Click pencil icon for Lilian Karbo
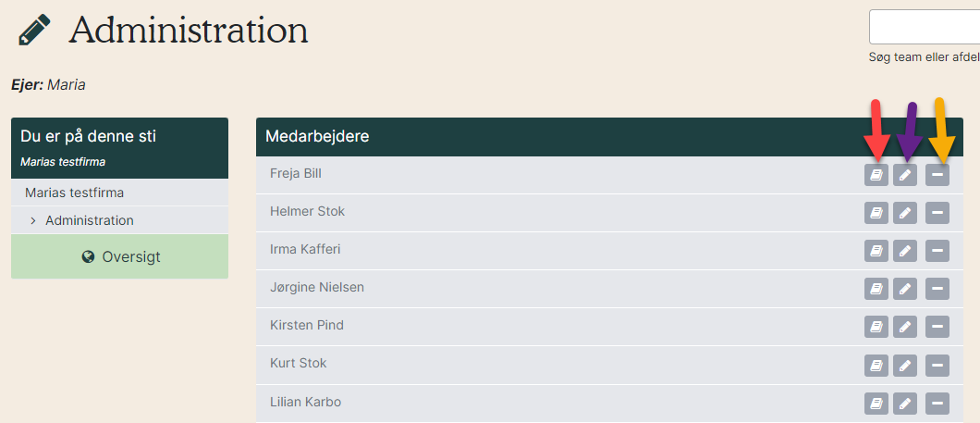This screenshot has width=980, height=423. click(x=905, y=404)
